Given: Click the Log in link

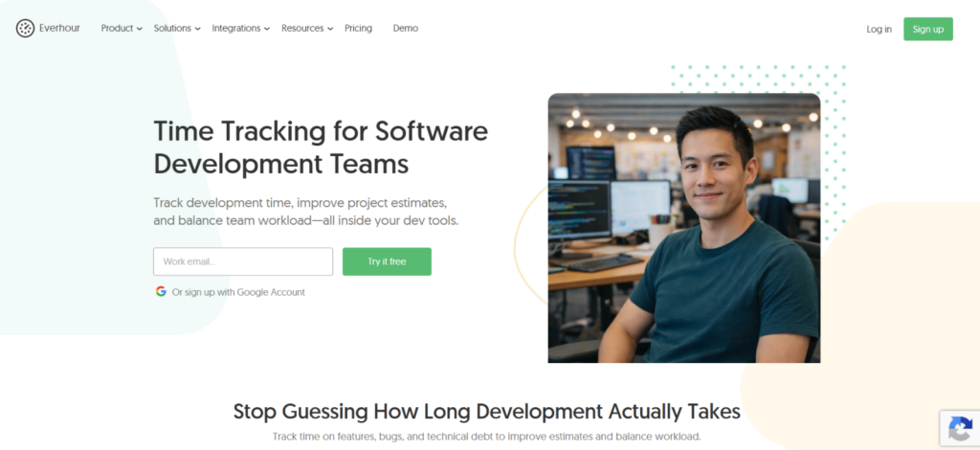Looking at the screenshot, I should (x=879, y=29).
